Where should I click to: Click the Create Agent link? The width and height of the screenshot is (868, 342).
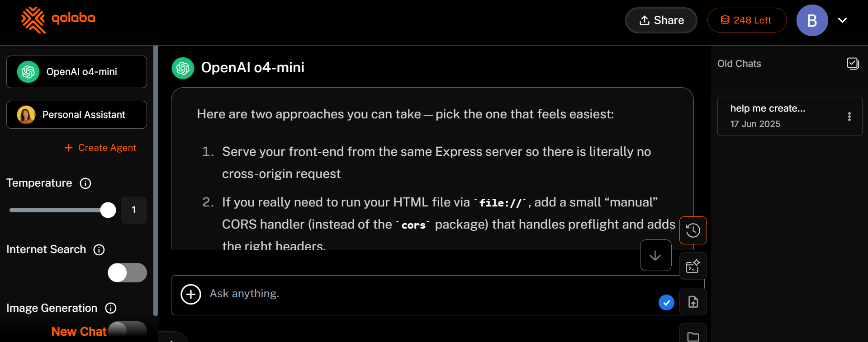click(101, 148)
